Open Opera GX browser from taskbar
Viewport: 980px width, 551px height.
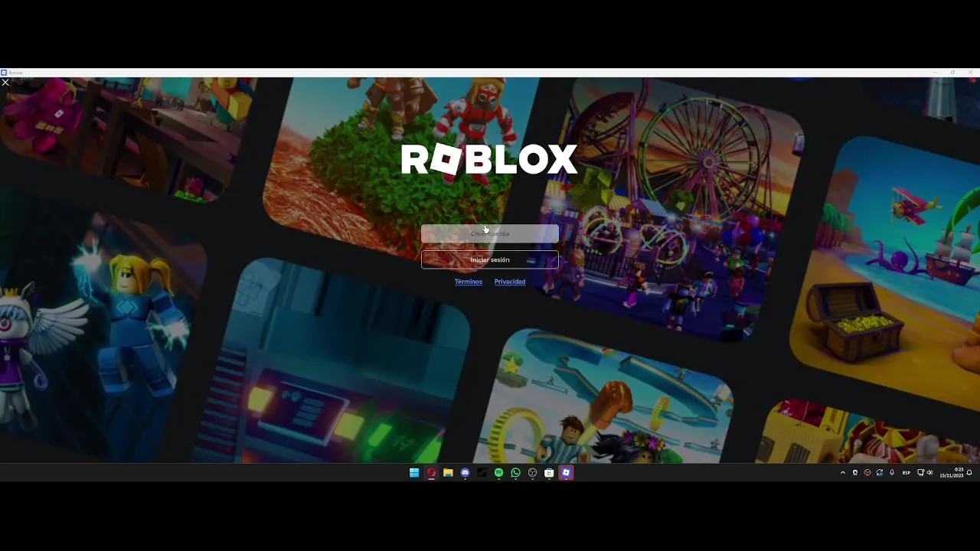pyautogui.click(x=431, y=473)
